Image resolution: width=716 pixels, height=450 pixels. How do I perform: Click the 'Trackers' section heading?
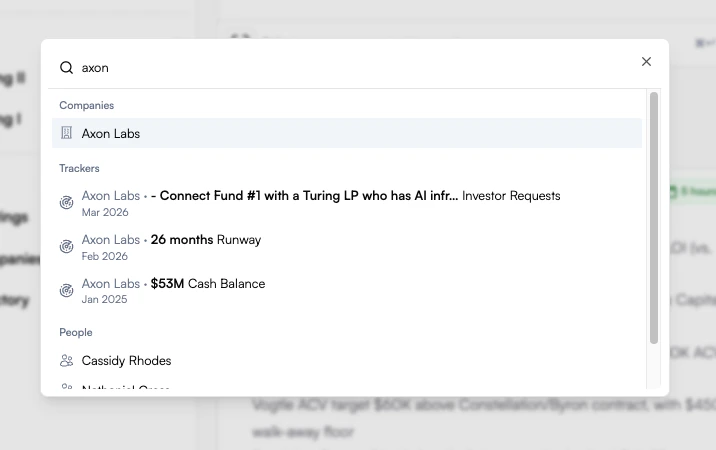tap(79, 168)
